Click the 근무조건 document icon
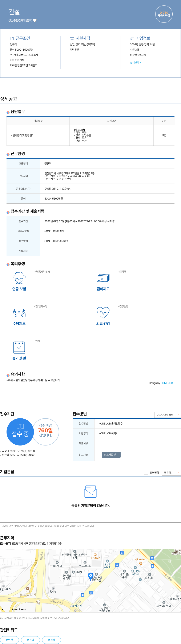This screenshot has width=181, height=644. (x=12, y=38)
